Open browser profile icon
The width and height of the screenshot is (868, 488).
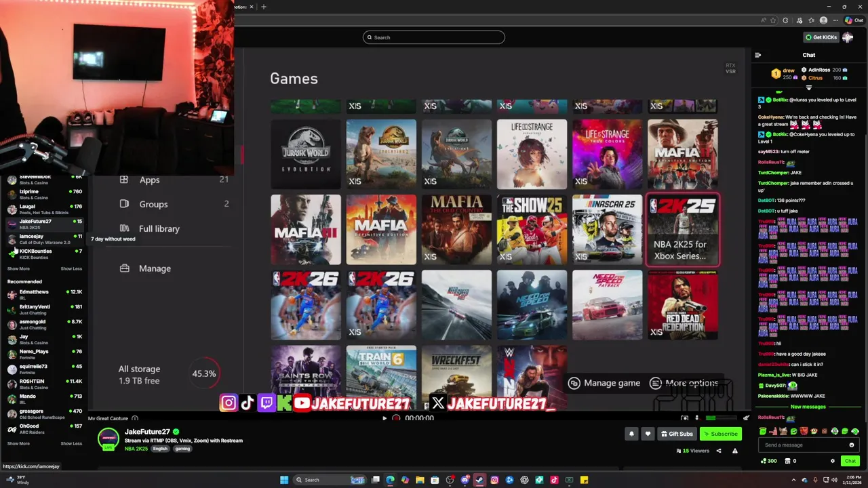[824, 20]
